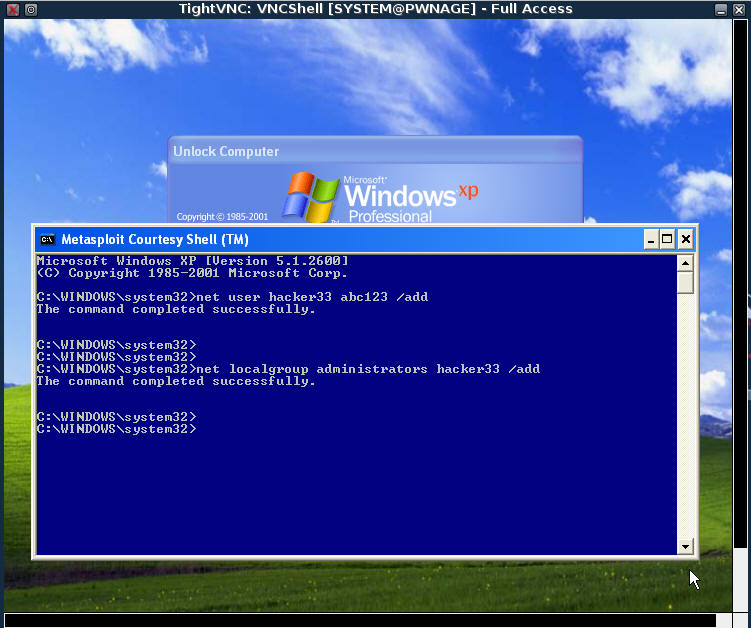
Task: Click the TightVNC window menu icon
Action: (x=31, y=9)
